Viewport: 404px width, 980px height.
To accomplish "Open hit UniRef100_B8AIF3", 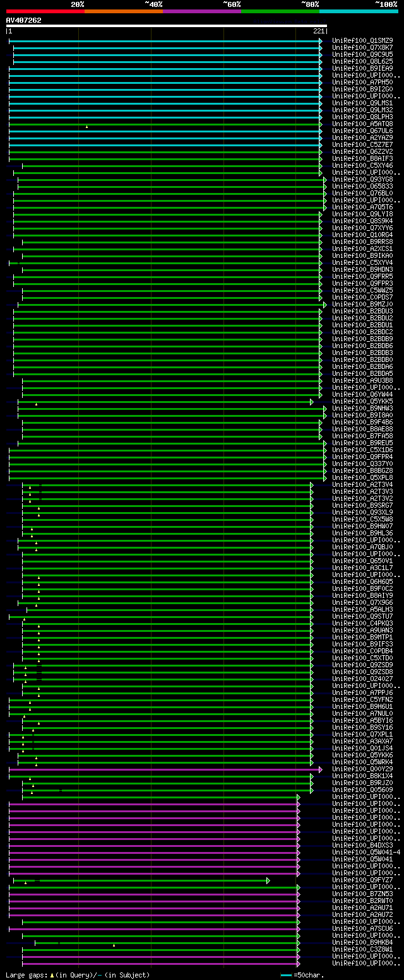I will [x=363, y=159].
